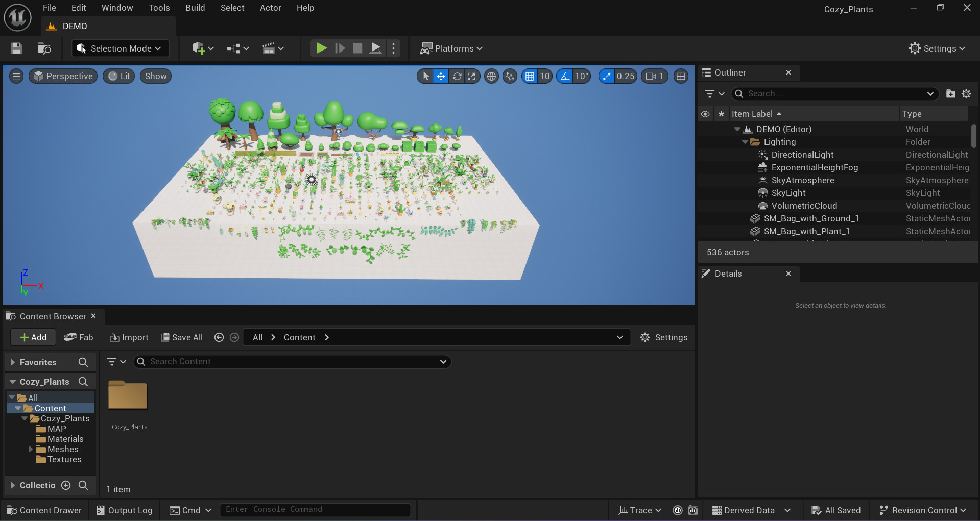
Task: Click the Outliner pinned star column header
Action: coord(721,114)
